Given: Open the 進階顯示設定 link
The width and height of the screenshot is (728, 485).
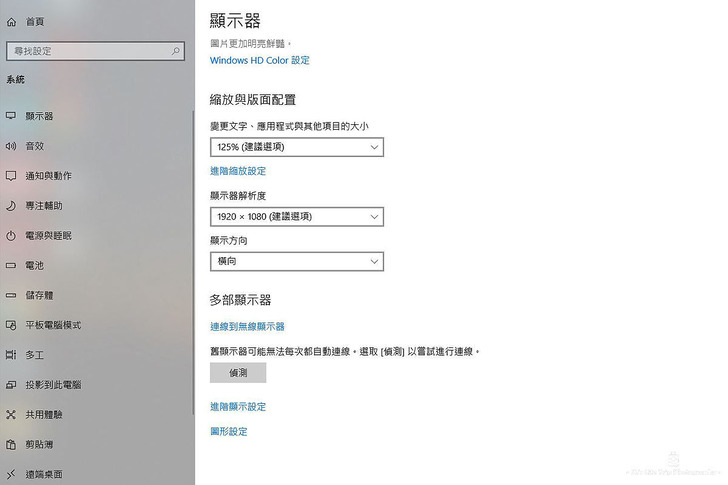Looking at the screenshot, I should click(x=238, y=407).
